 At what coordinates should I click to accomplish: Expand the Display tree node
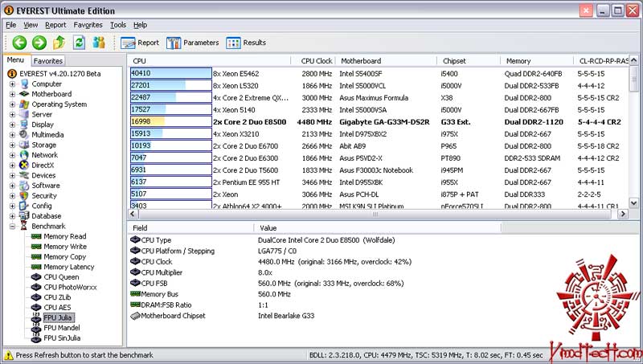(x=12, y=125)
